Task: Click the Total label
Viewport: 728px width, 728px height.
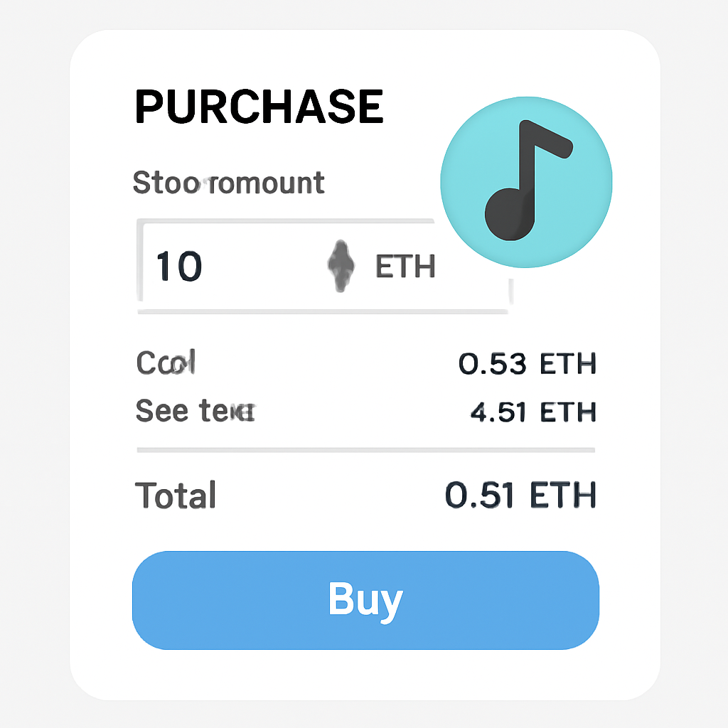Action: click(175, 496)
